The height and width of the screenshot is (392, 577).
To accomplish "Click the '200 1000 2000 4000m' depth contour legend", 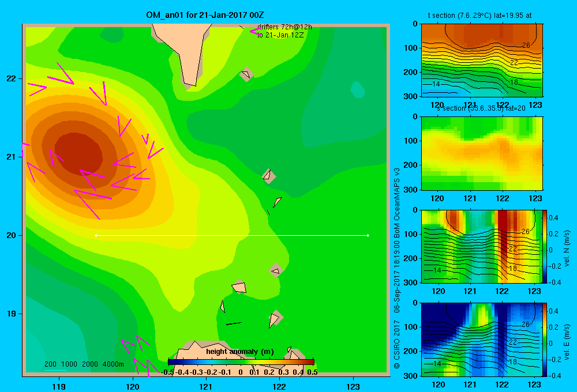I will [84, 364].
